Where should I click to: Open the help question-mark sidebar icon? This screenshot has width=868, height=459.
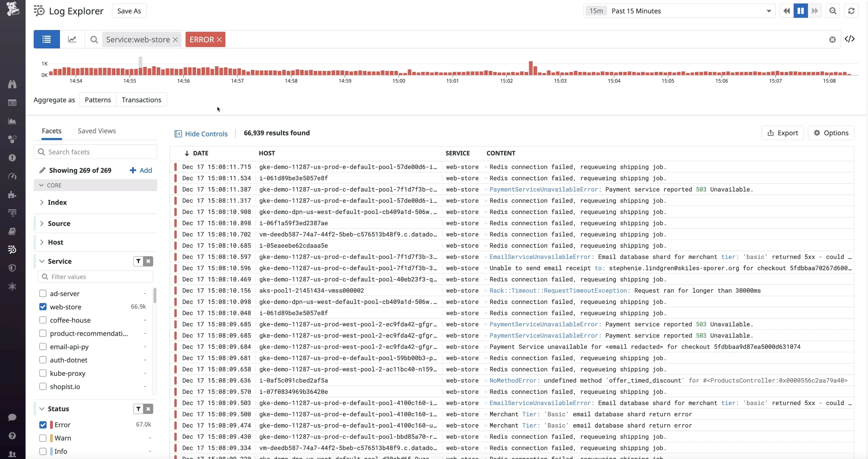tap(12, 436)
